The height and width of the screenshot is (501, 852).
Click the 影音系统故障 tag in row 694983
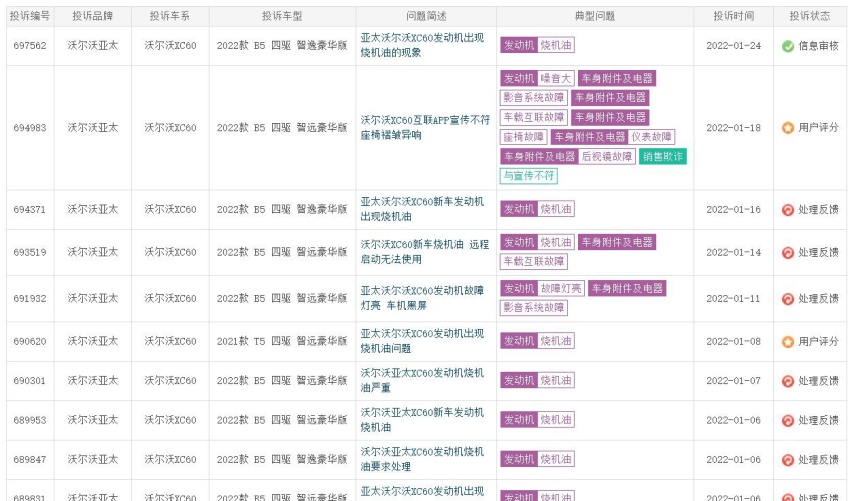click(x=534, y=97)
